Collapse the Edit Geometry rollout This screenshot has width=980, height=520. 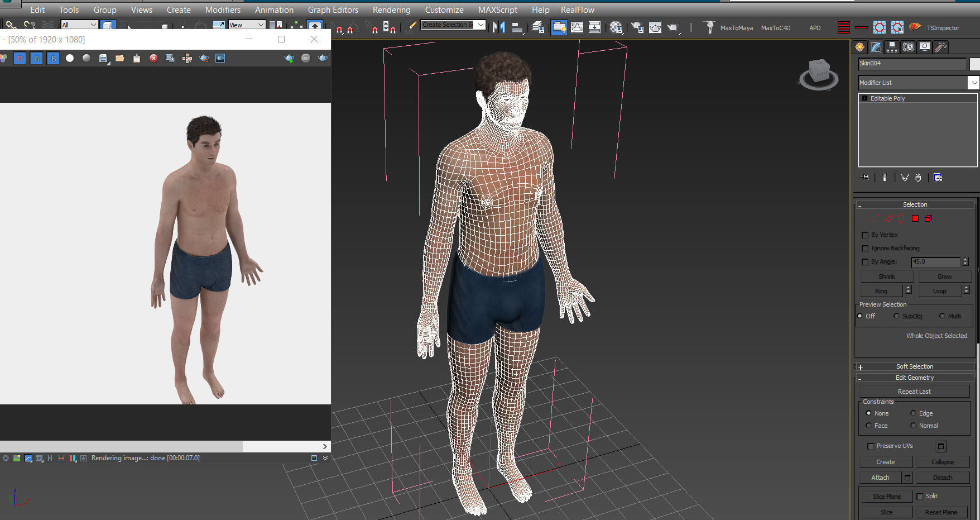[x=915, y=378]
